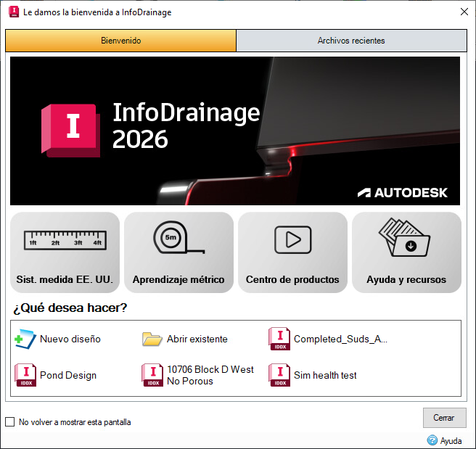Click the 5m tape measure icon
Image resolution: width=476 pixels, height=449 pixels.
[x=178, y=237]
